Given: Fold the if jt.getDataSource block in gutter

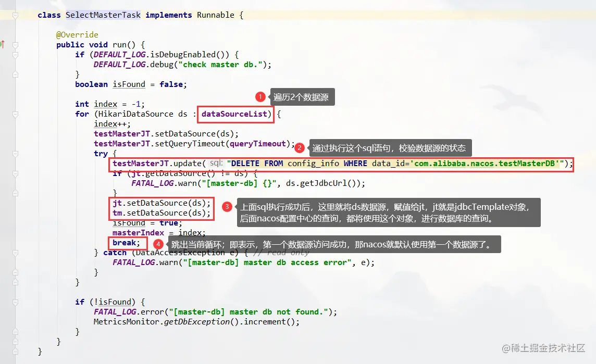Looking at the screenshot, I should pos(15,173).
